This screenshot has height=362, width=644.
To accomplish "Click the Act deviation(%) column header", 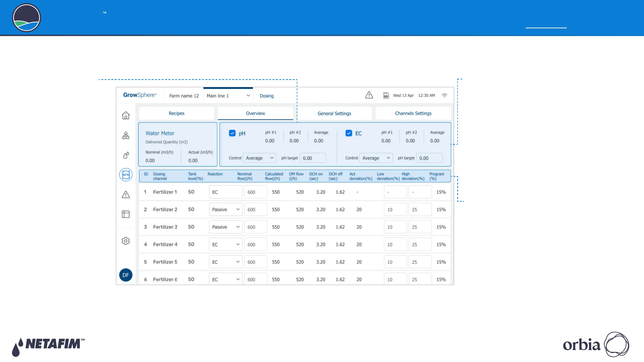I will (x=361, y=176).
